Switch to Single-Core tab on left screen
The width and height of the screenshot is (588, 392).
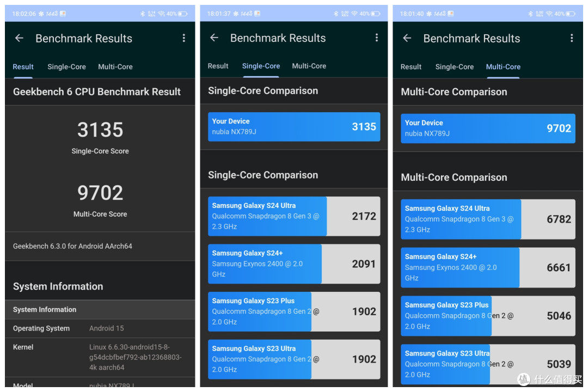[67, 67]
